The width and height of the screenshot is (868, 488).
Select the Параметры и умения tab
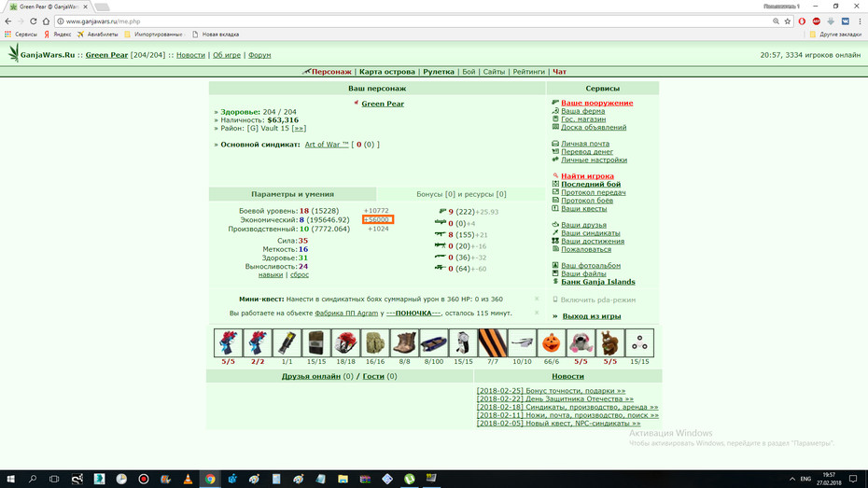pos(292,194)
